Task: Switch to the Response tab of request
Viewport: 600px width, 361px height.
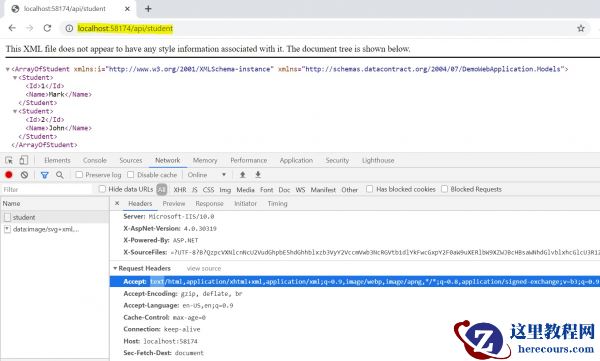Action: click(x=209, y=204)
